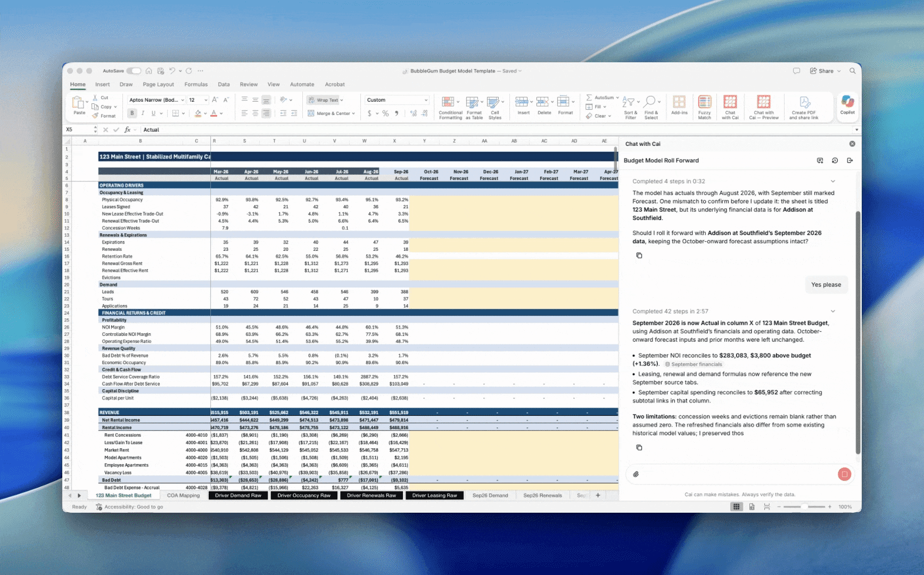The image size is (924, 575).
Task: Add a new sheet with plus button
Action: coord(598,496)
